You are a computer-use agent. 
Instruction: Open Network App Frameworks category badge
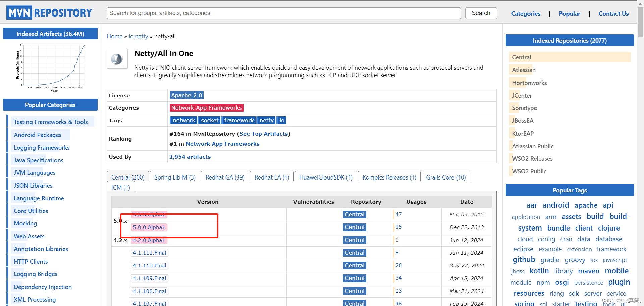[x=206, y=108]
